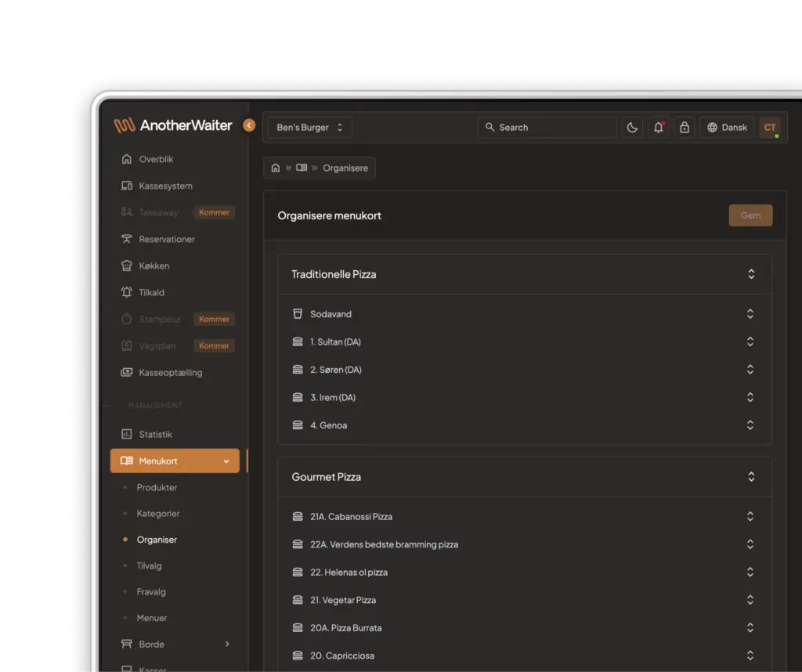Click the menu book icon in the breadcrumb

point(302,168)
